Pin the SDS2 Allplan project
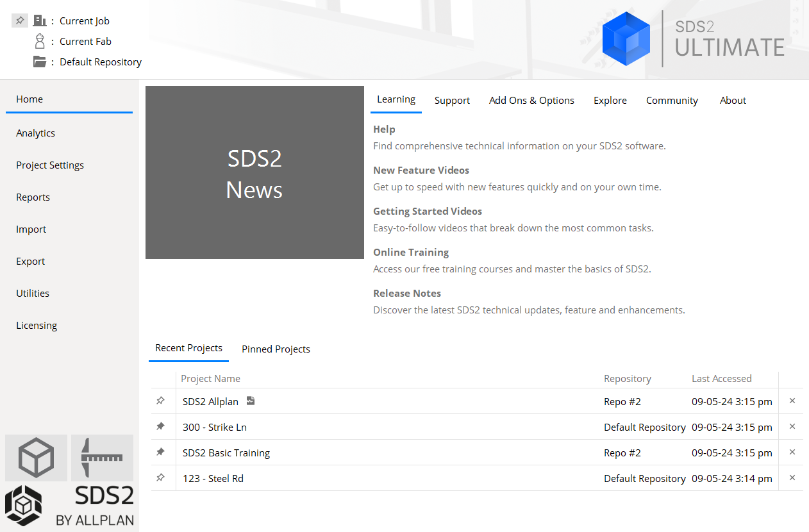Screen dimensions: 809x532 pos(160,401)
